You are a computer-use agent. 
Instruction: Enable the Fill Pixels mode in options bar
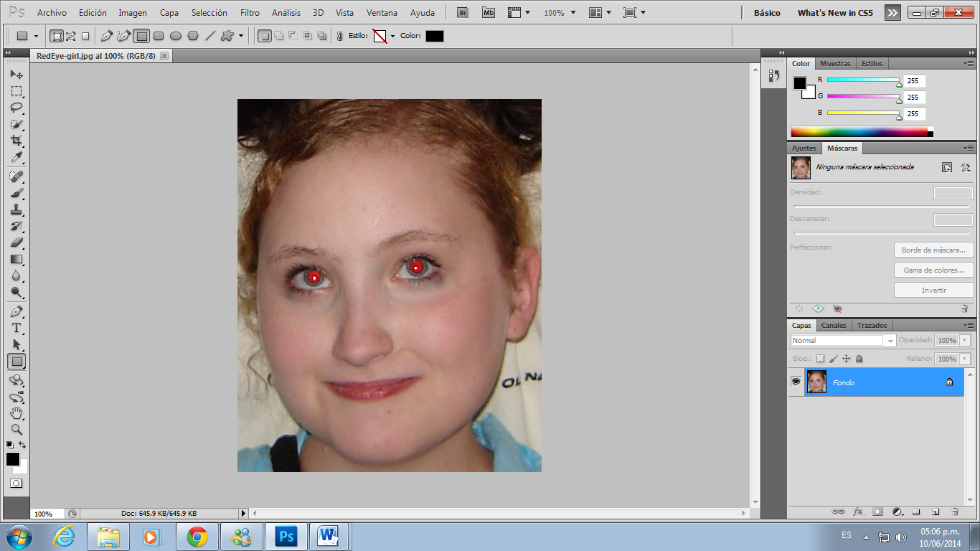(85, 36)
